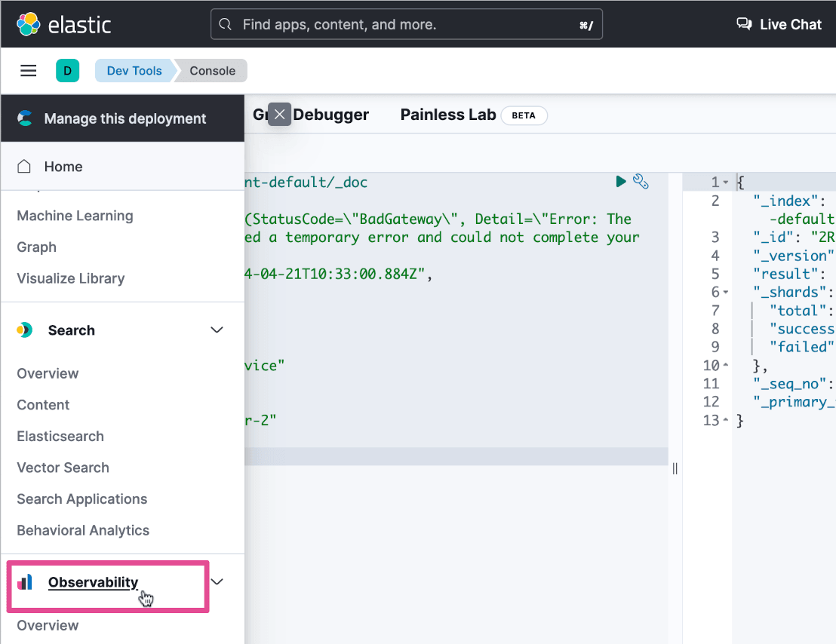Fold JSON response at line 6
Viewport: 836px width, 644px height.
(726, 292)
